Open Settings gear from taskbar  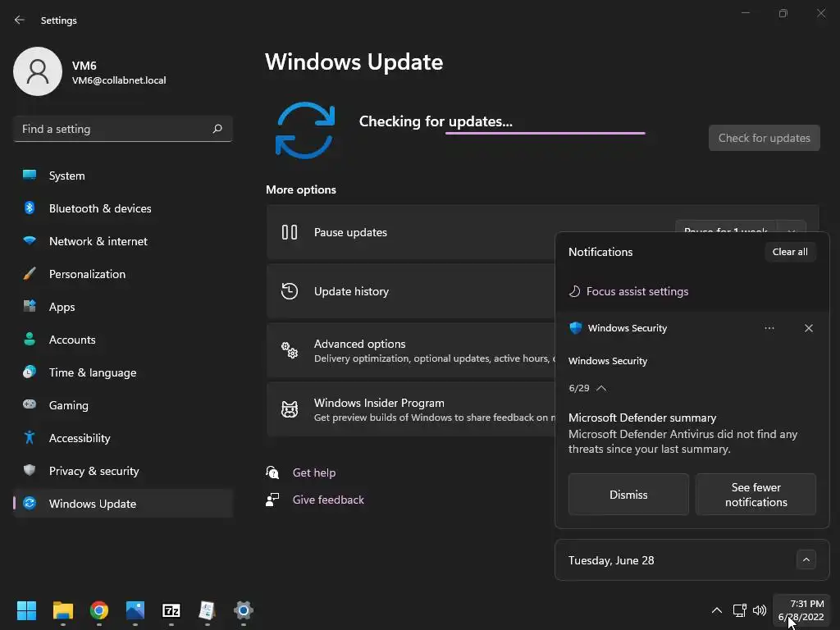(243, 610)
